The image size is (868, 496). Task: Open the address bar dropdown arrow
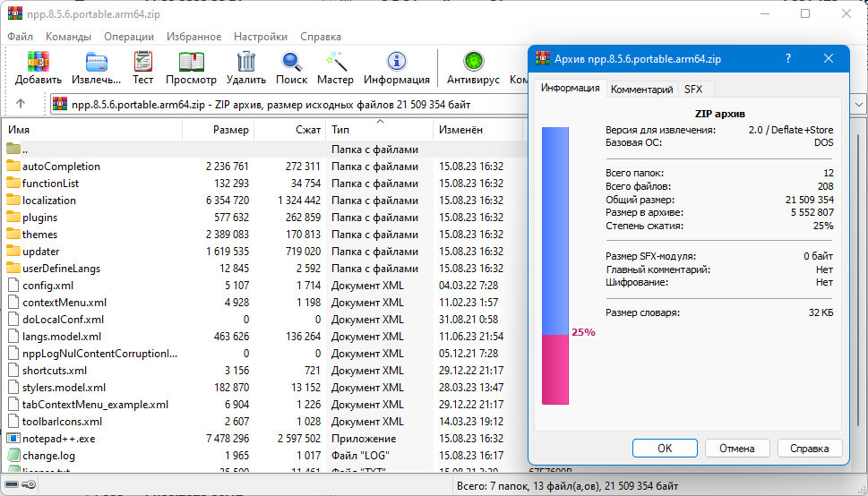tap(859, 104)
